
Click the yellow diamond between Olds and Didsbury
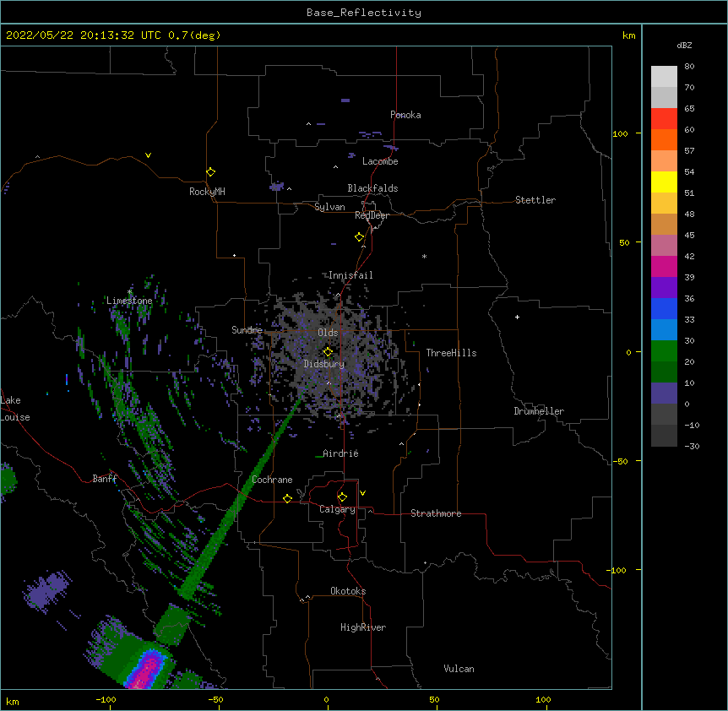point(328,352)
